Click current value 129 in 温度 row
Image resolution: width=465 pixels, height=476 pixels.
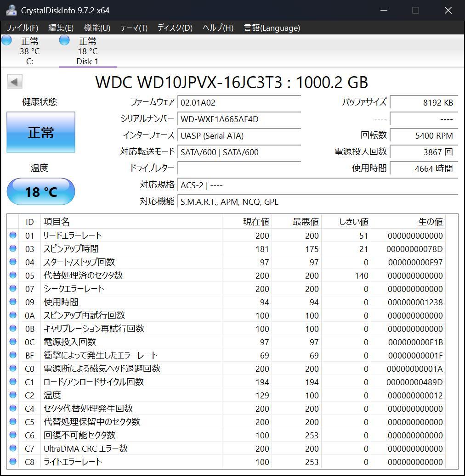pyautogui.click(x=262, y=395)
